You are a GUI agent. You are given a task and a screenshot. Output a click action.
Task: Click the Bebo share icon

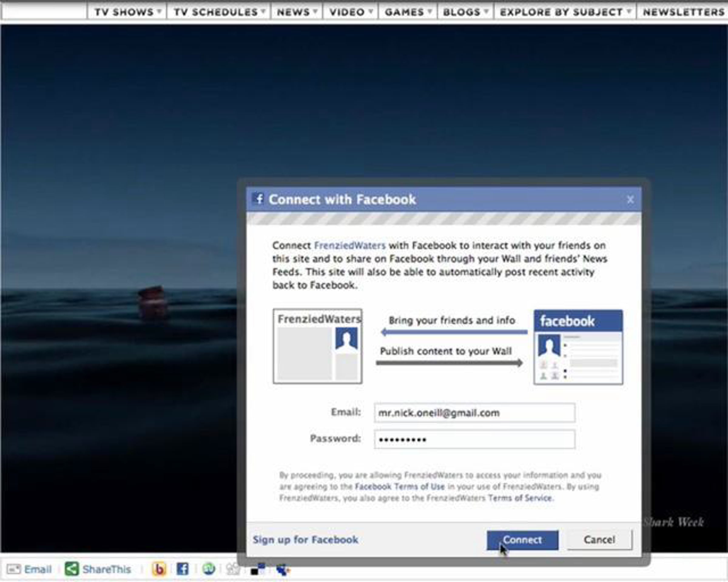(159, 570)
